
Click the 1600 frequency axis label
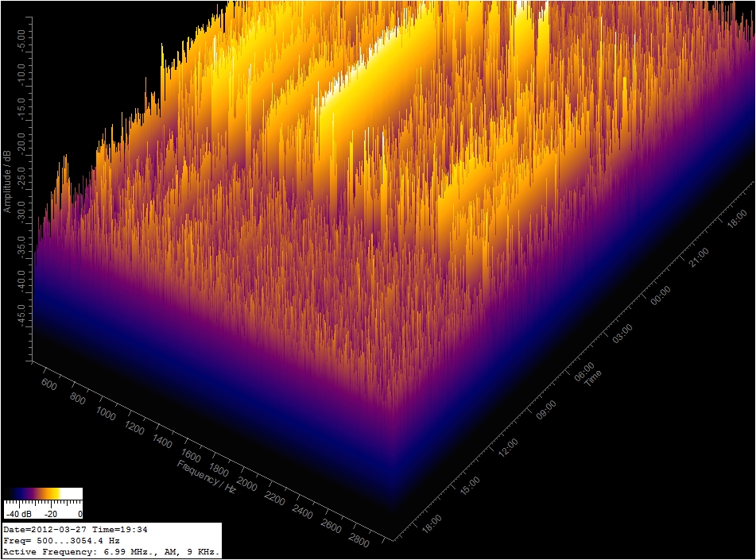(191, 455)
